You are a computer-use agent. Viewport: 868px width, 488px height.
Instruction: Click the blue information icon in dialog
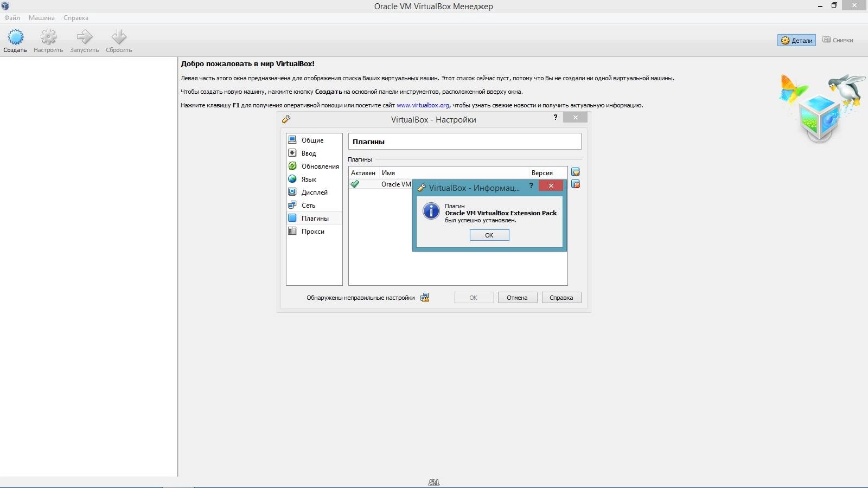(x=431, y=211)
